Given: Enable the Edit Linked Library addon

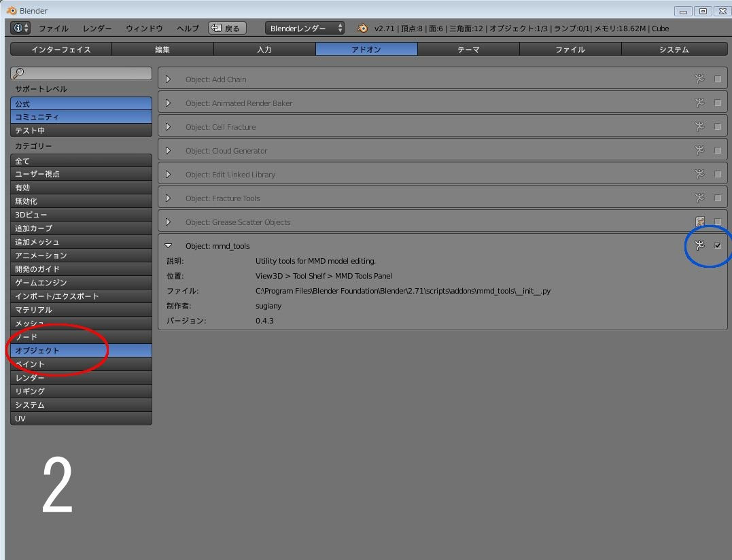Looking at the screenshot, I should pyautogui.click(x=718, y=175).
